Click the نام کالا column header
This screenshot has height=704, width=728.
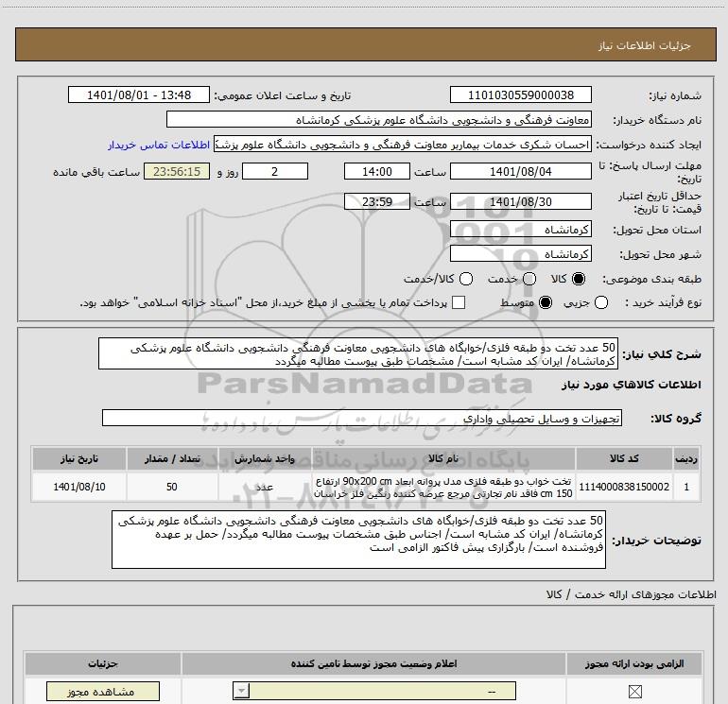click(443, 459)
